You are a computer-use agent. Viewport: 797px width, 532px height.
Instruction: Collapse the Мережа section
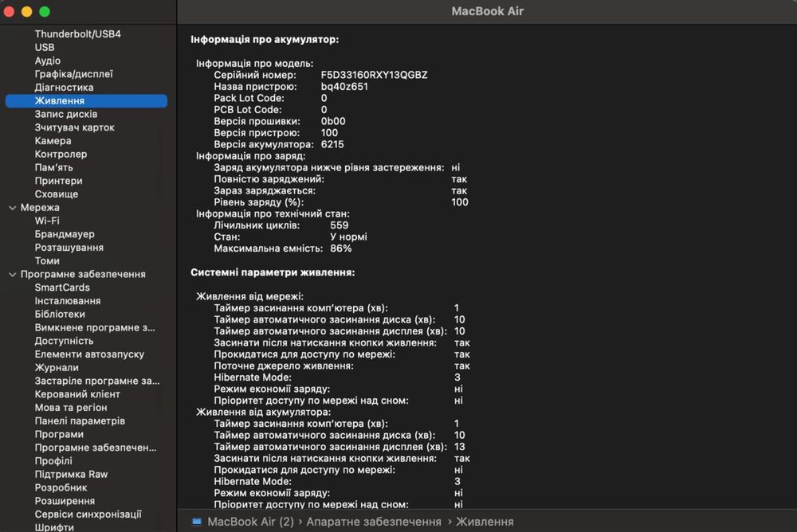[x=13, y=208]
